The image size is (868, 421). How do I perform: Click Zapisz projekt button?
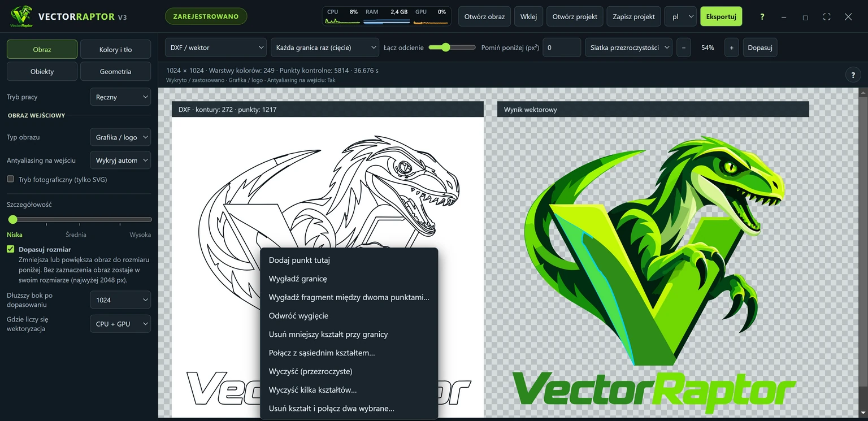(x=633, y=16)
